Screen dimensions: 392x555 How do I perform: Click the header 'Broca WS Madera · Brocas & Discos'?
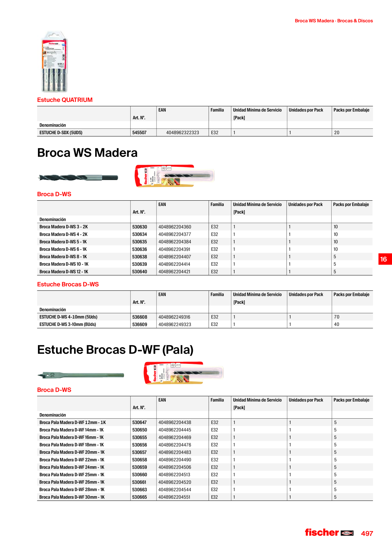click(x=334, y=21)
